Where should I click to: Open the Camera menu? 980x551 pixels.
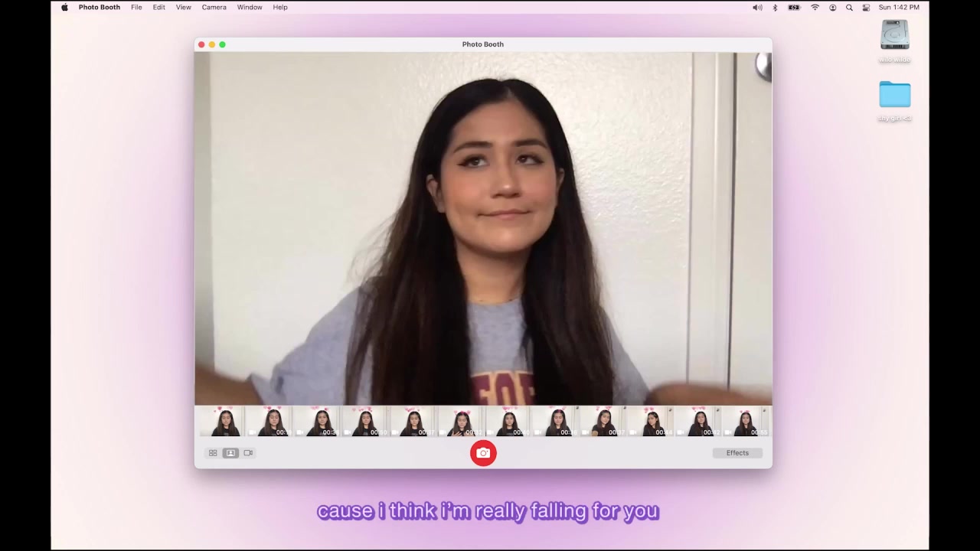214,7
